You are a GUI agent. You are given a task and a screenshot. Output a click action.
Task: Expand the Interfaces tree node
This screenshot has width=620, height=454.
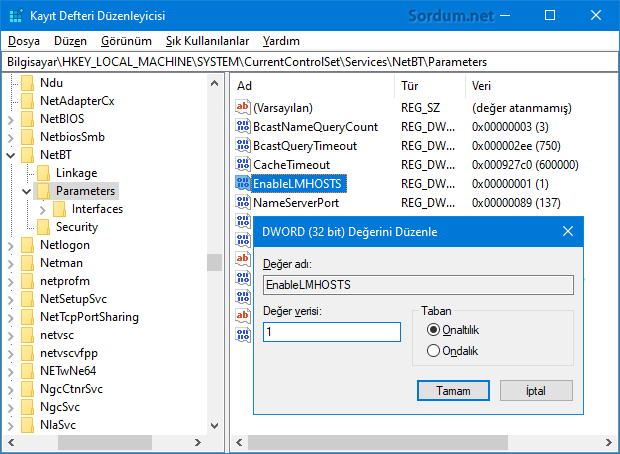pyautogui.click(x=42, y=210)
